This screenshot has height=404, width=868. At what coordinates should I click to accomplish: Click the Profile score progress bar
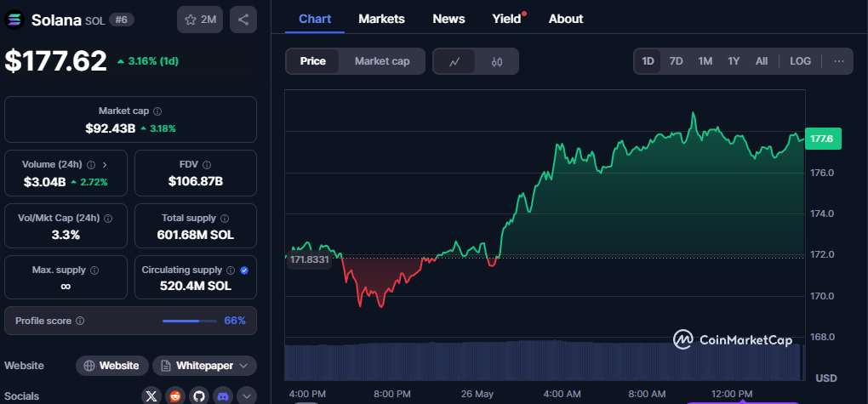point(190,321)
